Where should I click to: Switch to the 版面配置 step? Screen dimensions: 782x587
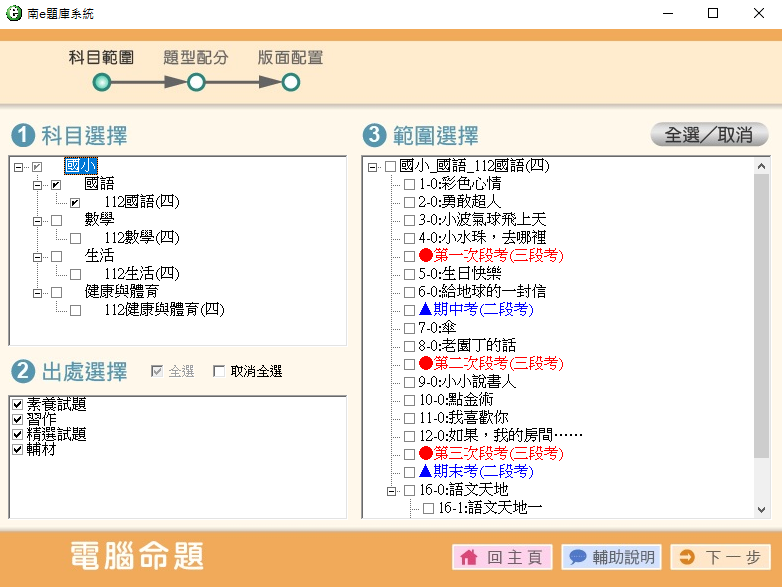coord(290,57)
